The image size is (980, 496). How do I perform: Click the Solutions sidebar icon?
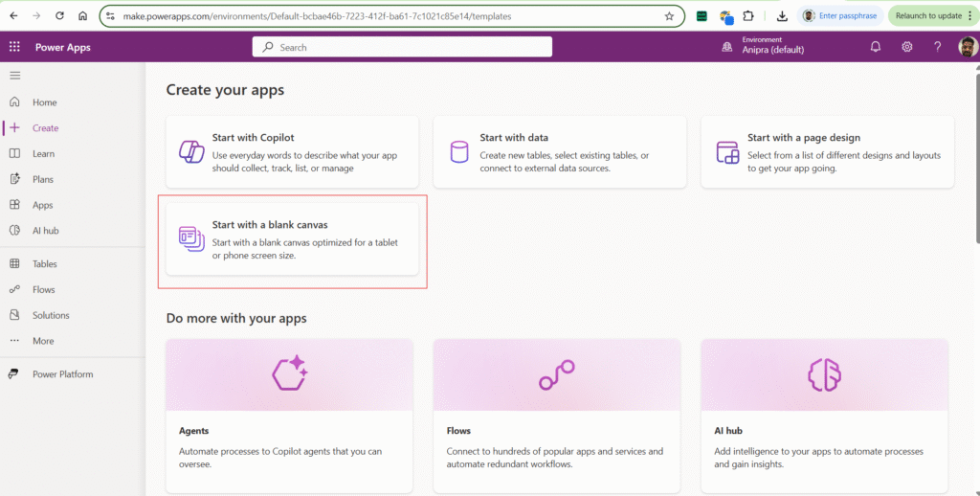14,315
